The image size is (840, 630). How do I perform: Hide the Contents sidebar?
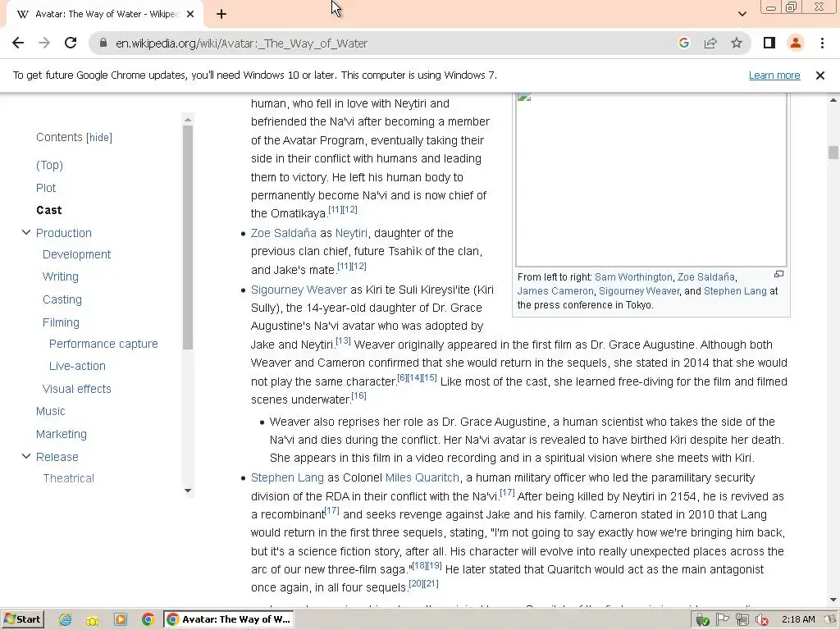[x=99, y=138]
